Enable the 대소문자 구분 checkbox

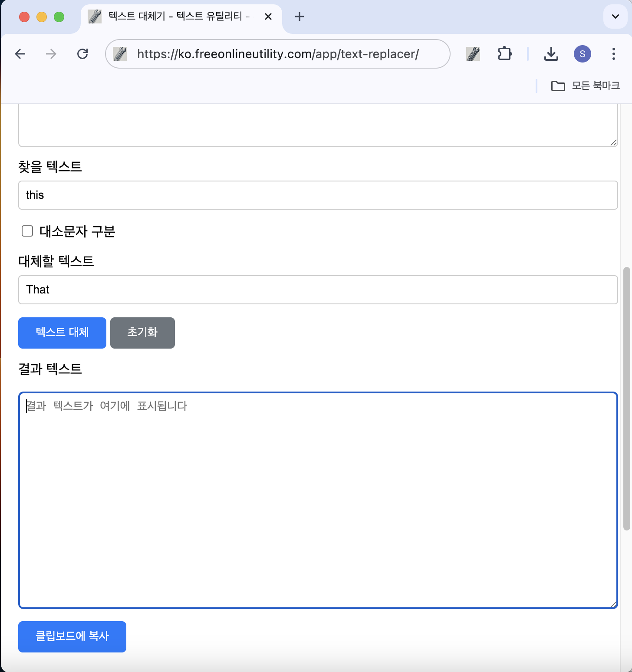(x=27, y=231)
